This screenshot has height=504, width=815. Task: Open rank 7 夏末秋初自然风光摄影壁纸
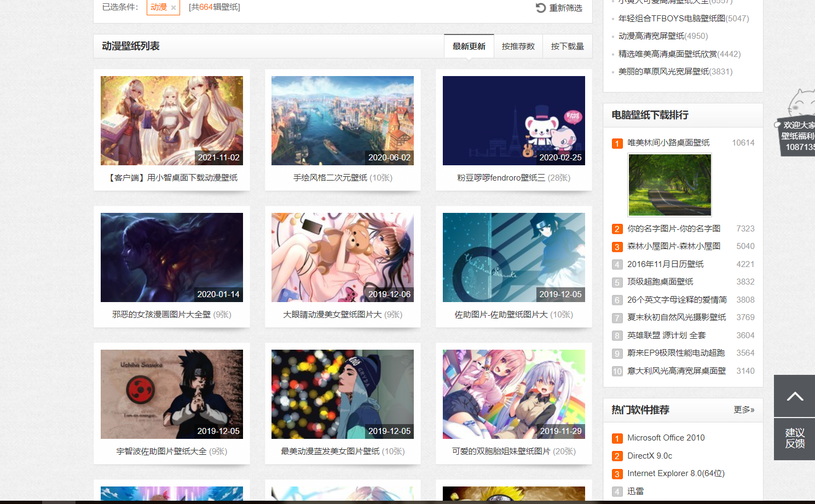pyautogui.click(x=677, y=317)
